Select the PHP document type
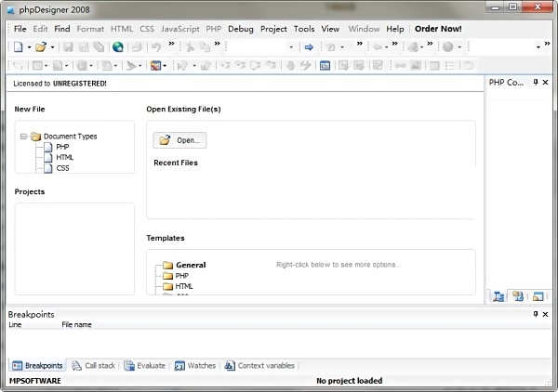Image resolution: width=558 pixels, height=392 pixels. click(x=61, y=147)
